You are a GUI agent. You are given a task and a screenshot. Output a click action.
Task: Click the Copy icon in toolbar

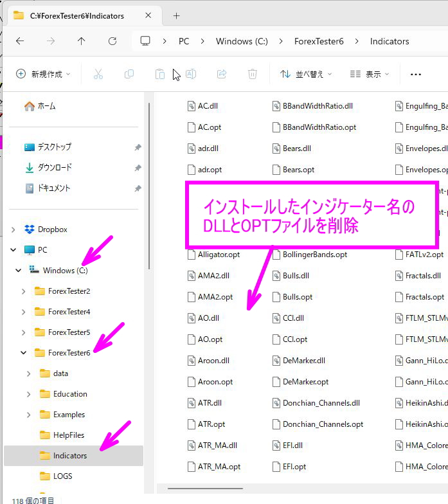(129, 75)
